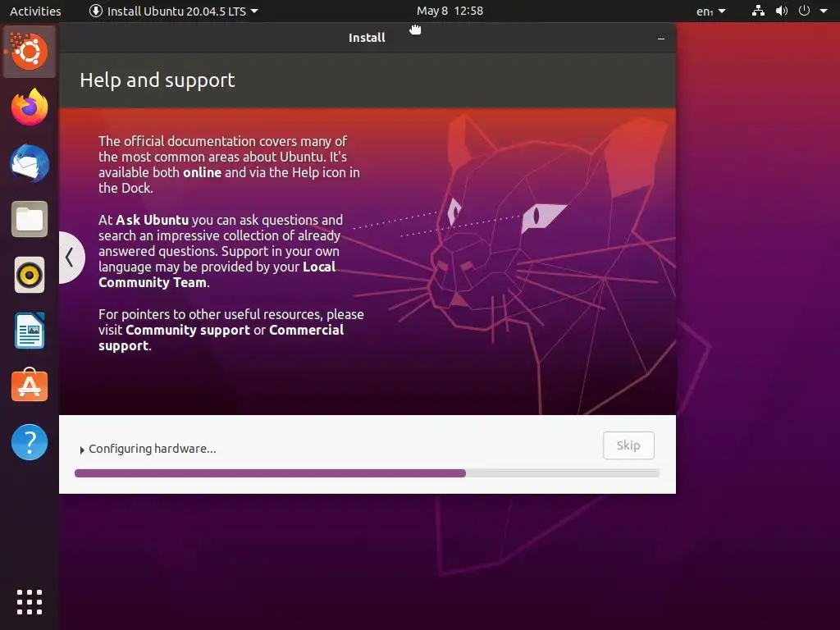Open the clock and calendar panel
The image size is (840, 630).
[x=450, y=11]
